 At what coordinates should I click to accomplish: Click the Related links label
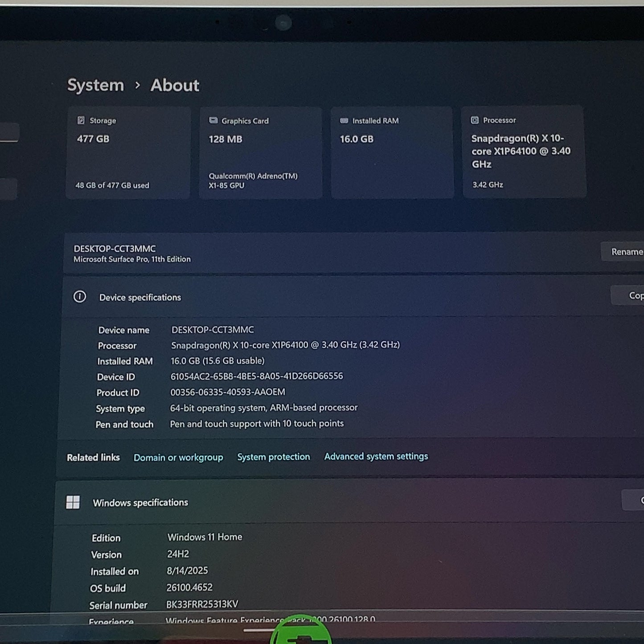[x=93, y=458]
